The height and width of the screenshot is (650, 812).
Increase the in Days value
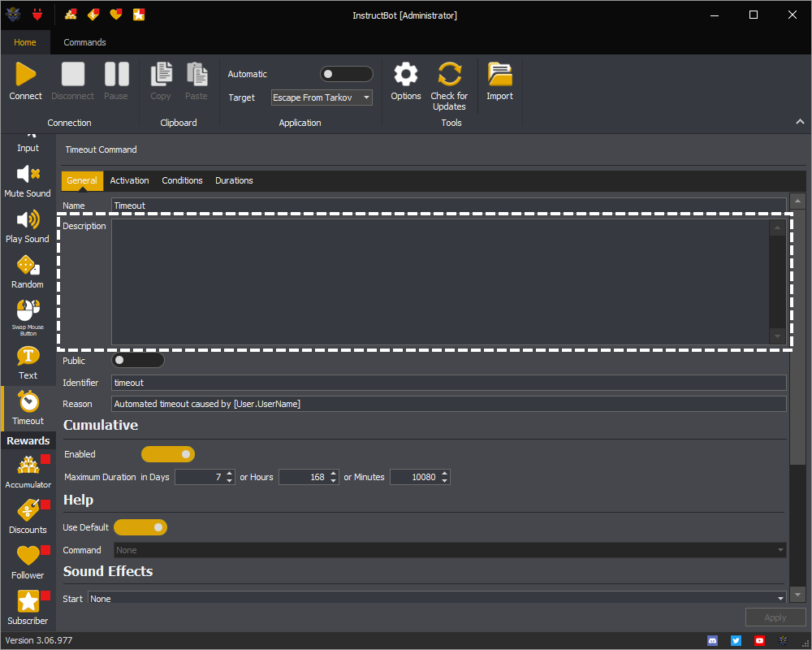coord(230,473)
